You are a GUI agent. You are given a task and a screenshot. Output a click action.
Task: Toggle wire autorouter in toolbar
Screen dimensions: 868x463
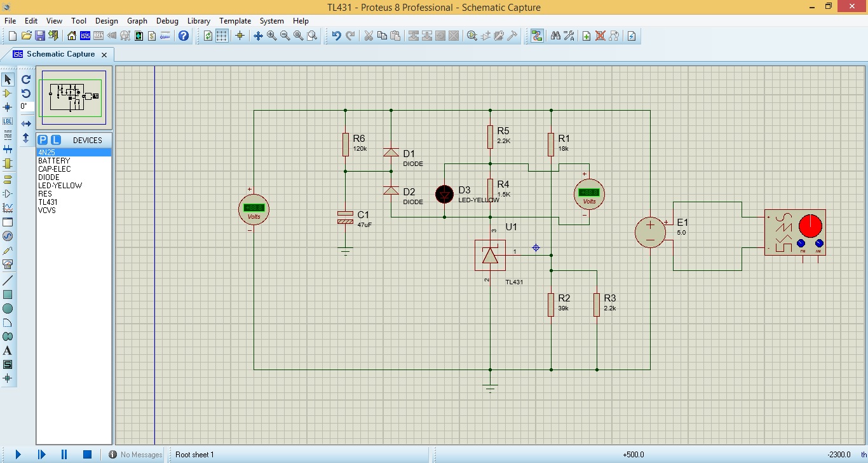[537, 36]
